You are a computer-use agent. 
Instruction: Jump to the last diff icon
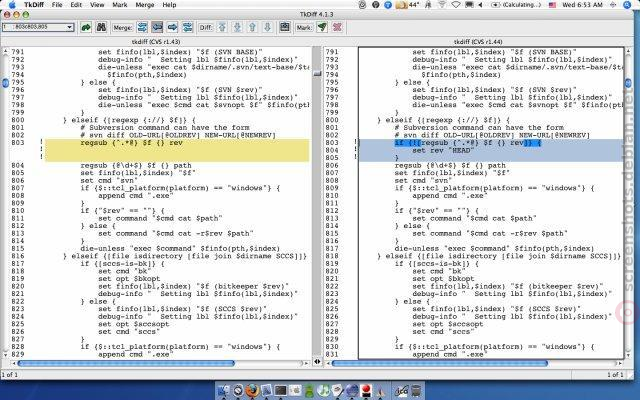click(237, 27)
